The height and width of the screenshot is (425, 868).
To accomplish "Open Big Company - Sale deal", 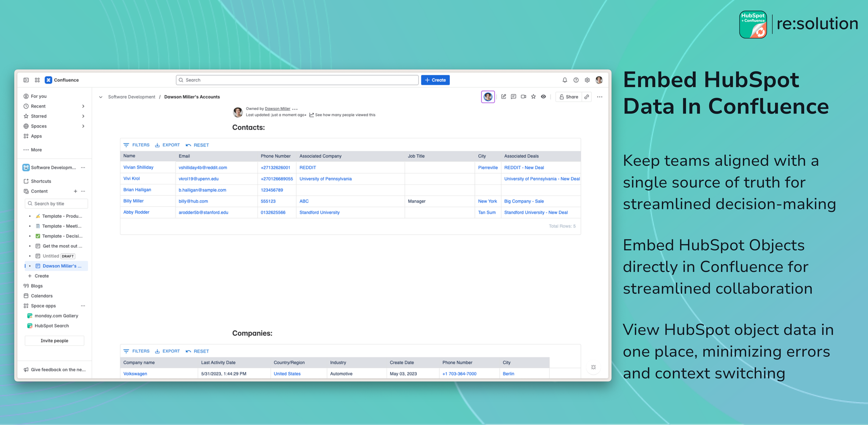I will click(x=524, y=201).
